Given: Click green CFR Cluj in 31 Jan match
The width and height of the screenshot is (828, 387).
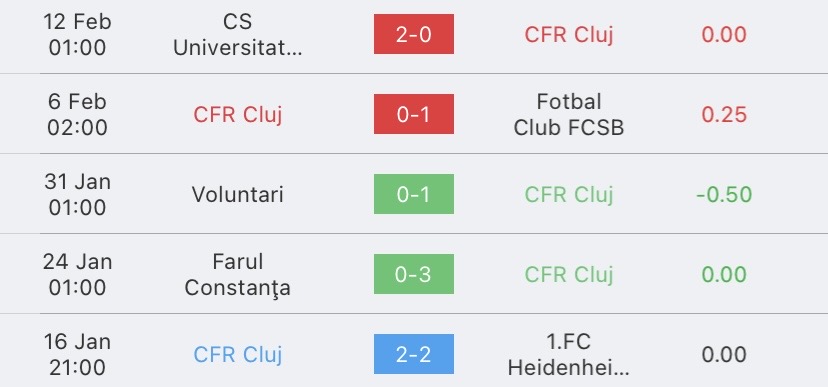Looking at the screenshot, I should coord(569,194).
